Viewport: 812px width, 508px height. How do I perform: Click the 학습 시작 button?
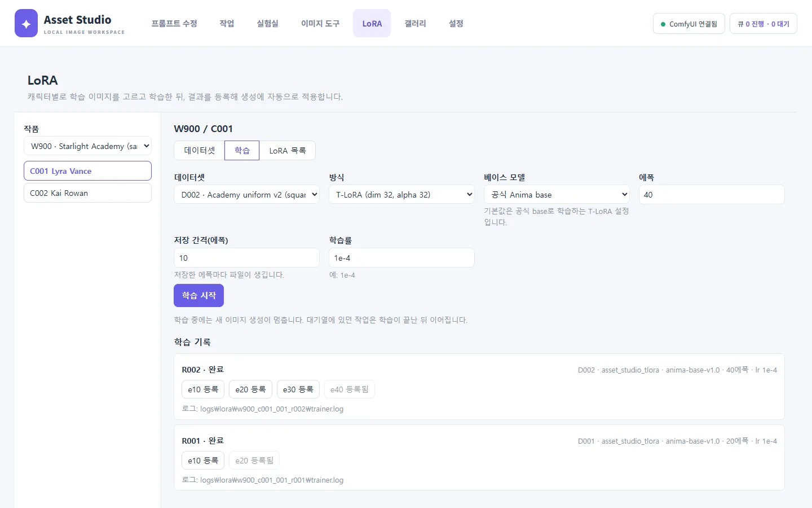(x=198, y=296)
